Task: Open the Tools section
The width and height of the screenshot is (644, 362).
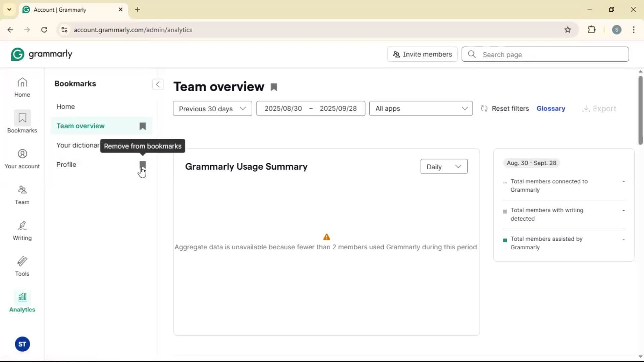Action: tap(22, 266)
